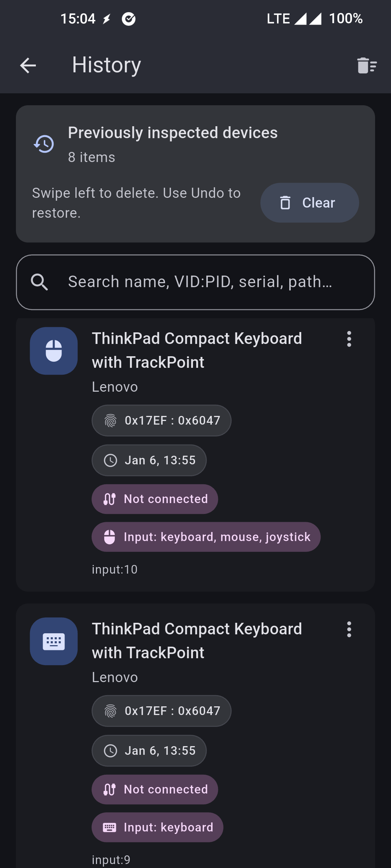391x868 pixels.
Task: Open overflow menu for first ThinkPad entry
Action: click(x=349, y=339)
